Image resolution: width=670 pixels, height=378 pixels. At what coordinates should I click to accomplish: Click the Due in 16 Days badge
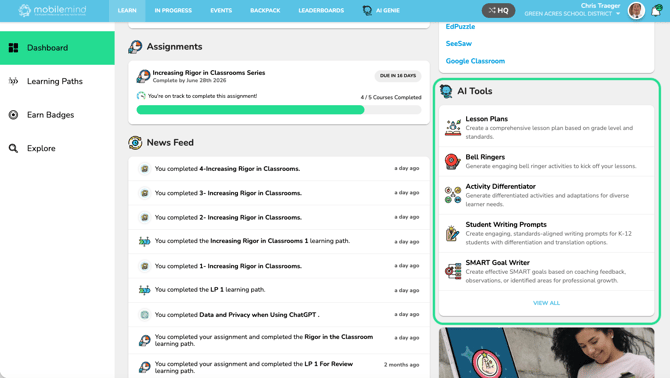pos(398,76)
